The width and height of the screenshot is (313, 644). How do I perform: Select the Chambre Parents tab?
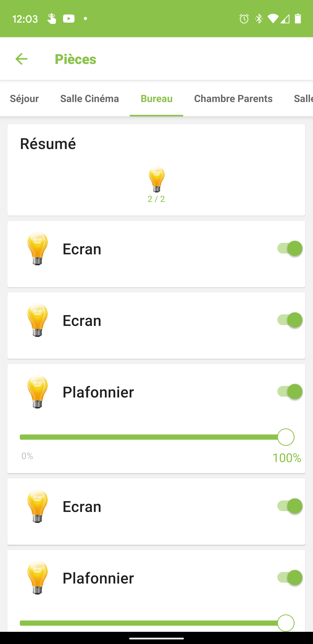[x=233, y=99]
